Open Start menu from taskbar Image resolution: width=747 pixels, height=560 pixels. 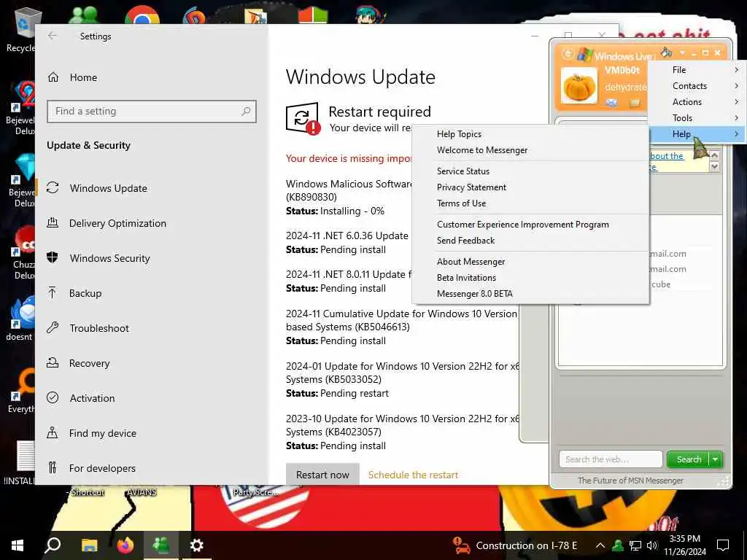coord(18,545)
